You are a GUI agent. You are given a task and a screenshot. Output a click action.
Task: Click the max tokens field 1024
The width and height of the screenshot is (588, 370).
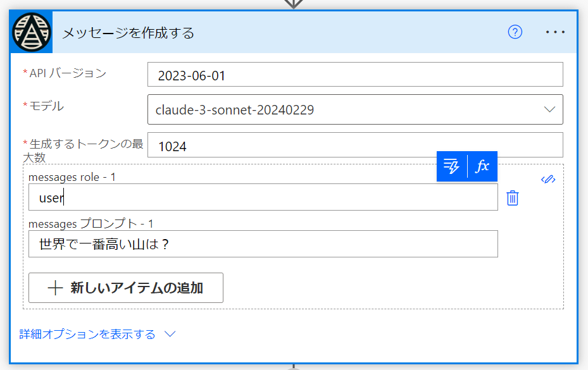355,145
